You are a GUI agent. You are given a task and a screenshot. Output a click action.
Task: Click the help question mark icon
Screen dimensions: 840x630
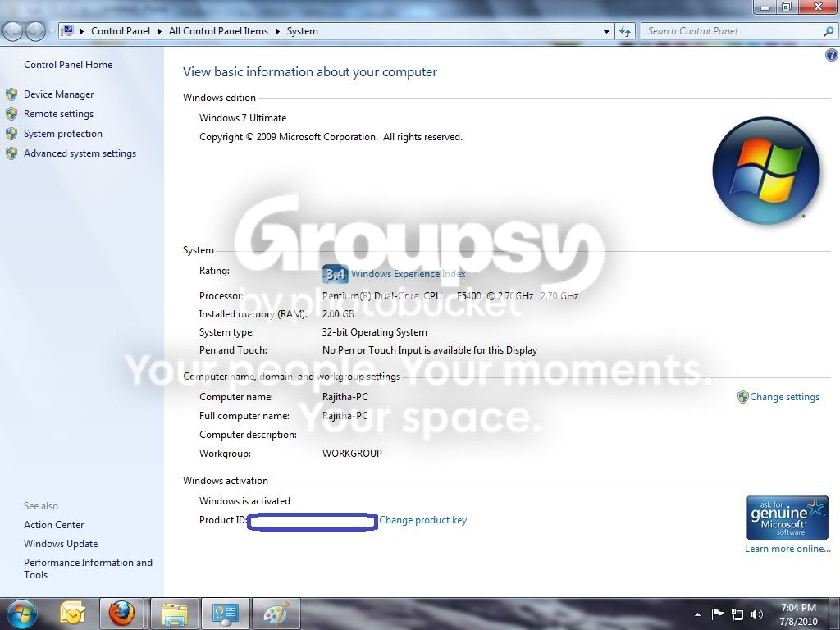pyautogui.click(x=832, y=55)
